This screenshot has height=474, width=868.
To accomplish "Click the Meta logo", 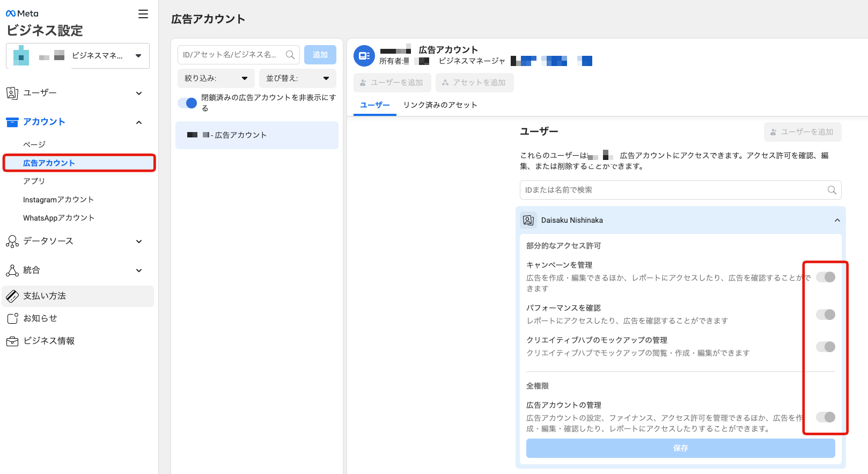I will tap(22, 13).
